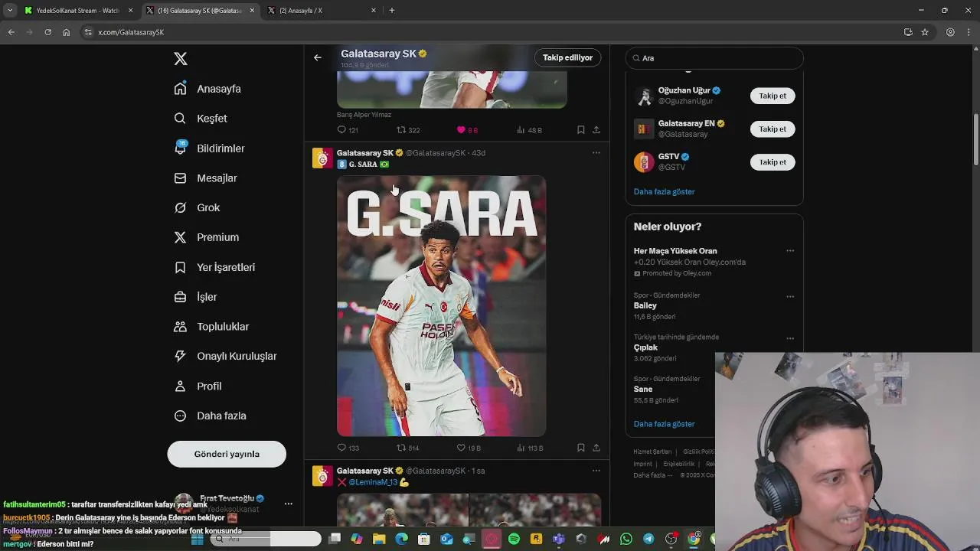Open the X logo home link
Screen dimensions: 980x551
[181, 59]
